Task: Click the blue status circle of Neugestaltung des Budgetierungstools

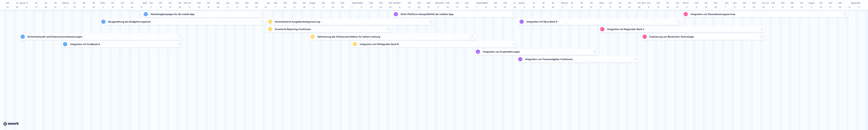Action: click(103, 22)
